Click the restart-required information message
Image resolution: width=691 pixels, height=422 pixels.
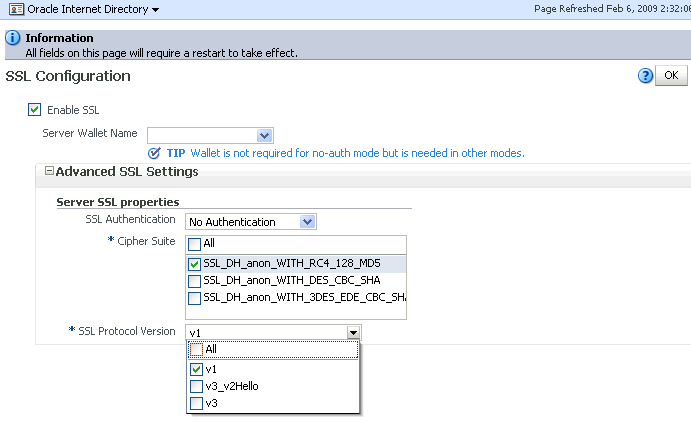click(x=161, y=53)
